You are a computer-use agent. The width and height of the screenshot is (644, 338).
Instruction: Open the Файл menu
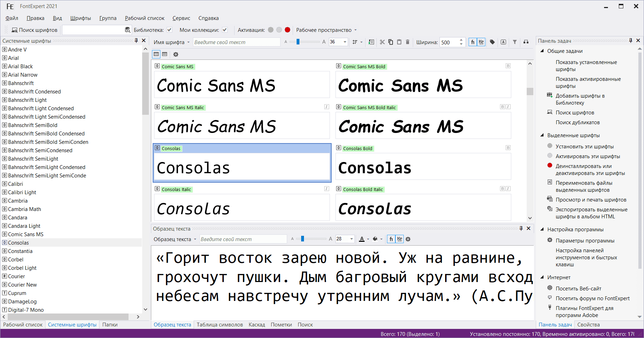pyautogui.click(x=12, y=18)
